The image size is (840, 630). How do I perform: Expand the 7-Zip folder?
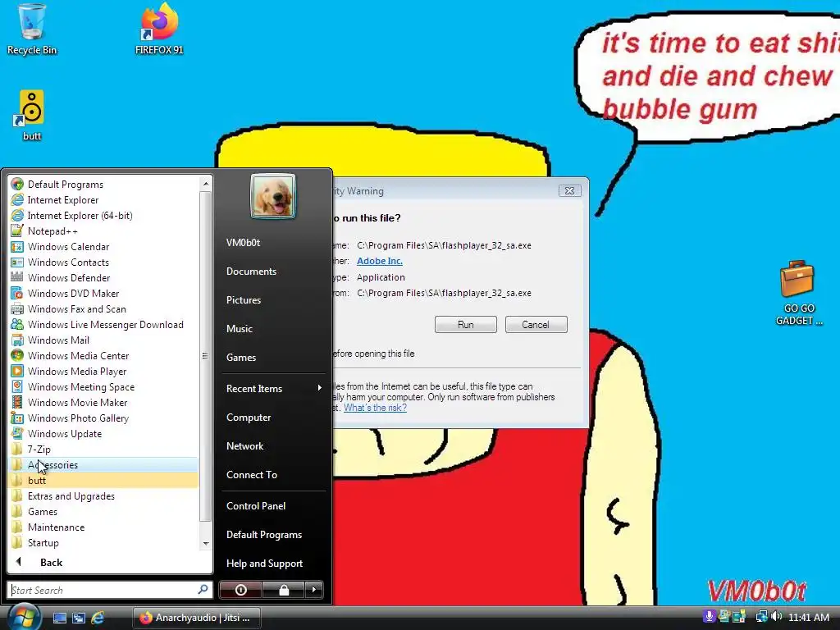pos(104,449)
